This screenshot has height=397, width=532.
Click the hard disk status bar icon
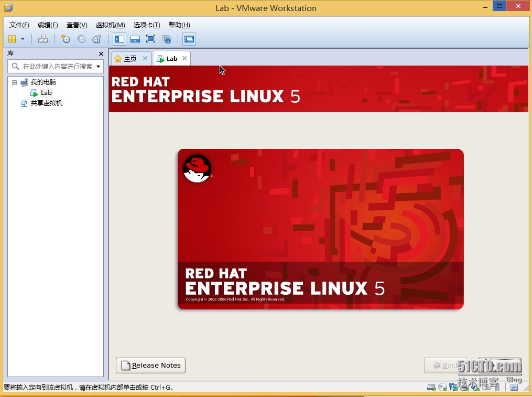431,387
